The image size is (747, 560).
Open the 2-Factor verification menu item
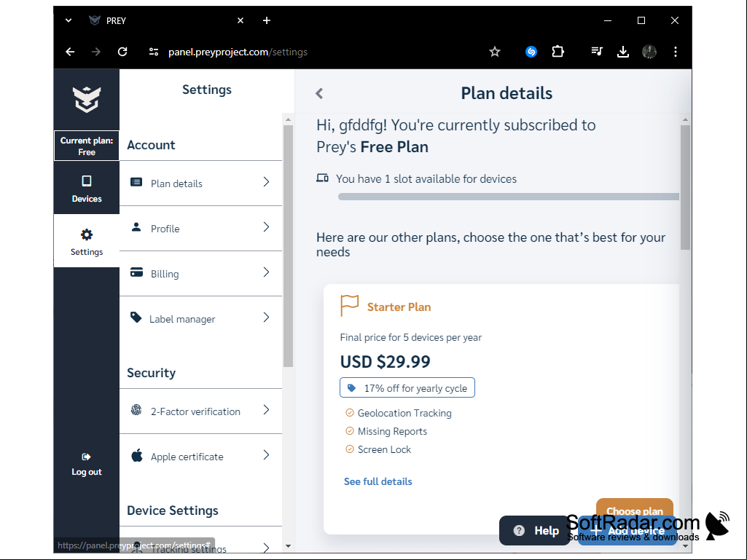tap(200, 411)
